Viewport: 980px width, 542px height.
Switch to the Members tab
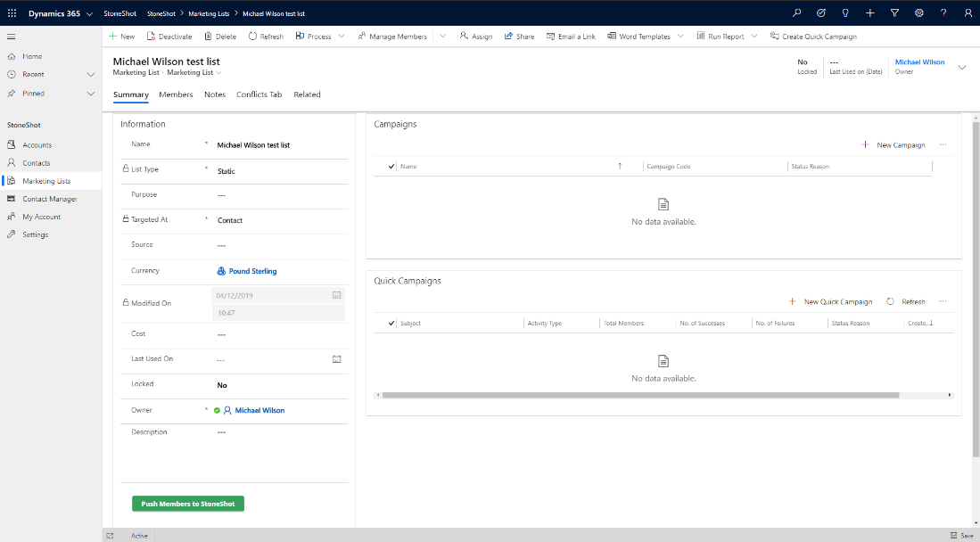click(x=176, y=94)
